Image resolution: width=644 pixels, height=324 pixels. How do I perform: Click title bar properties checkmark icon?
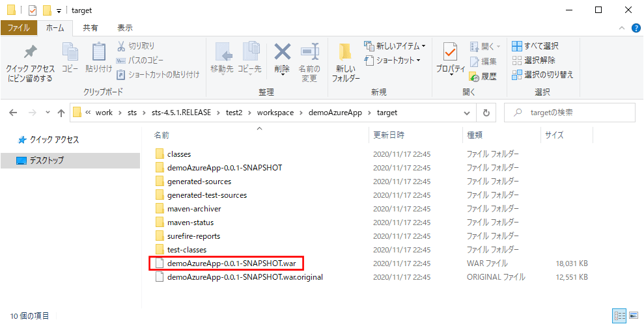tap(33, 10)
